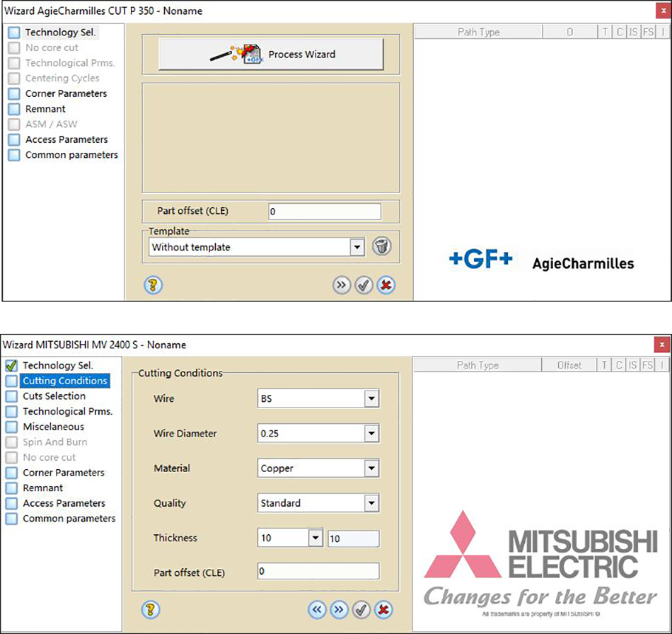This screenshot has width=672, height=634.
Task: Open the Template dropdown list
Action: [357, 248]
